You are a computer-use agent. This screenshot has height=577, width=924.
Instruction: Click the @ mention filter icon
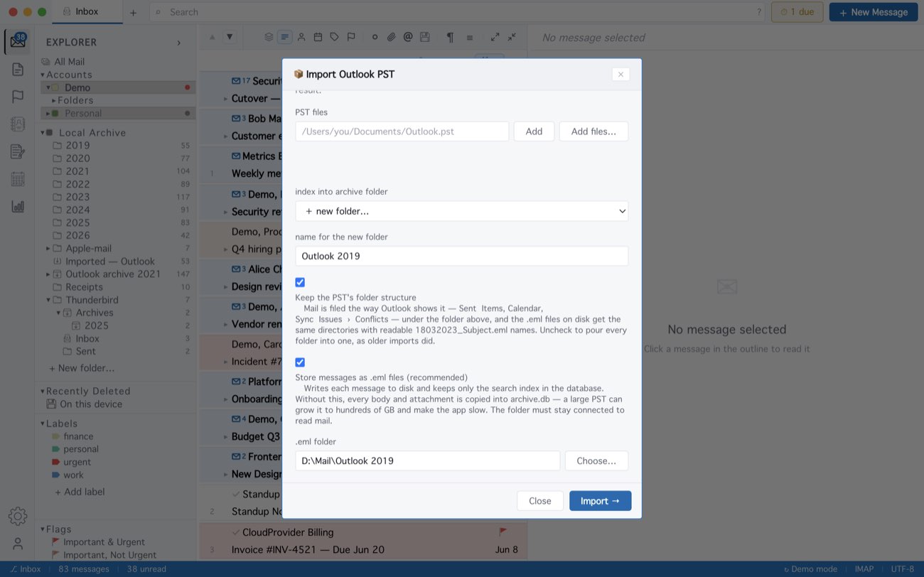[x=408, y=37]
